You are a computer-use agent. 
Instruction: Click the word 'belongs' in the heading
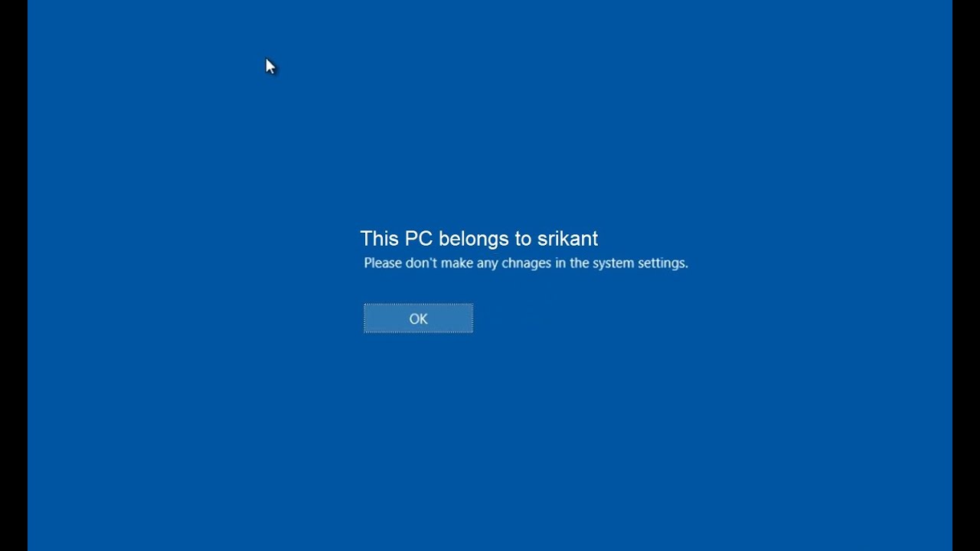point(474,240)
